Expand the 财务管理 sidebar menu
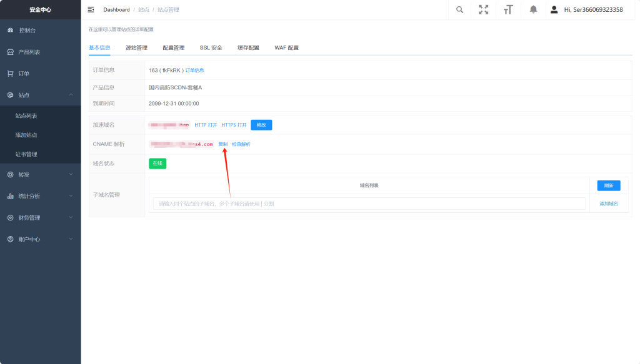640x364 pixels. pos(29,218)
